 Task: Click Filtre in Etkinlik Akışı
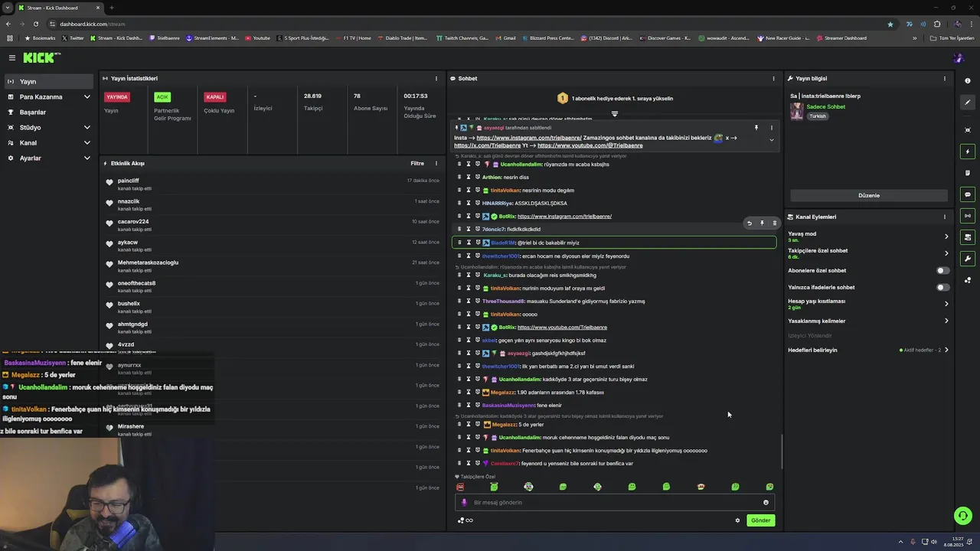pyautogui.click(x=417, y=163)
